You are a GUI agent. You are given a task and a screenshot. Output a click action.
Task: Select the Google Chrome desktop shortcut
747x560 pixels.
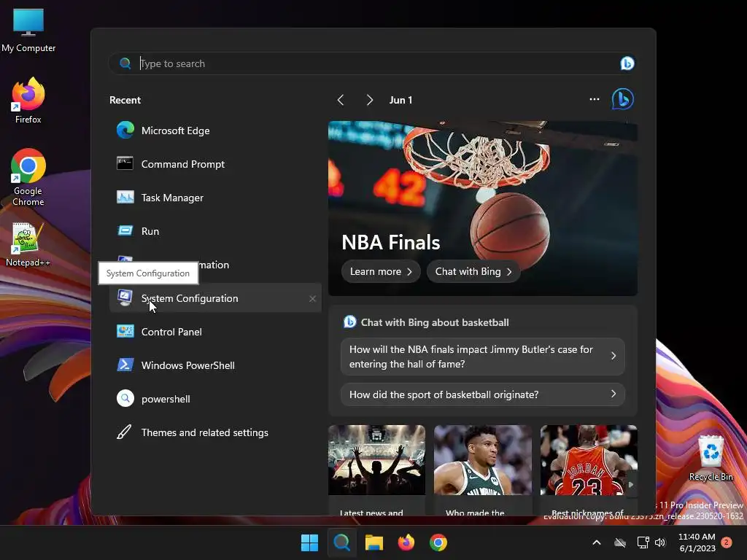(x=28, y=177)
